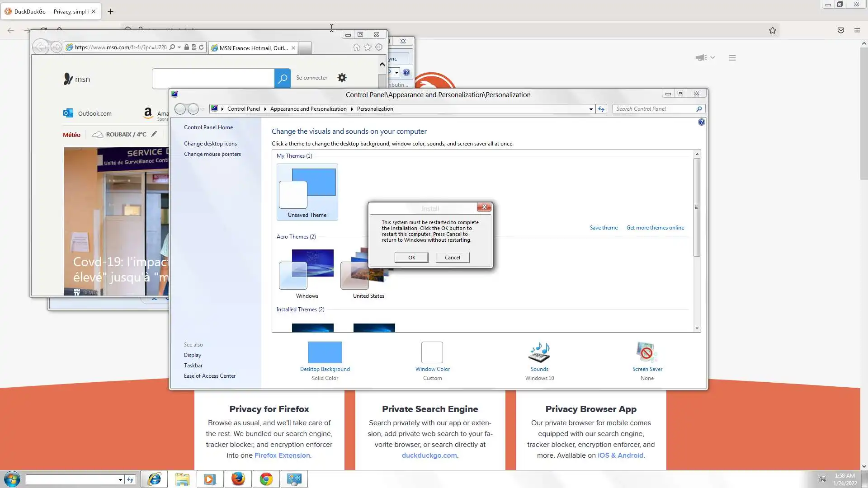Expand the Control Panel address bar dropdown

(591, 109)
